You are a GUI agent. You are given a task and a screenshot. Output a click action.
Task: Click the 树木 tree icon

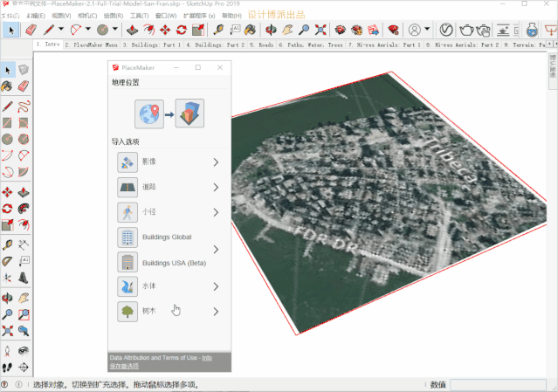127,312
